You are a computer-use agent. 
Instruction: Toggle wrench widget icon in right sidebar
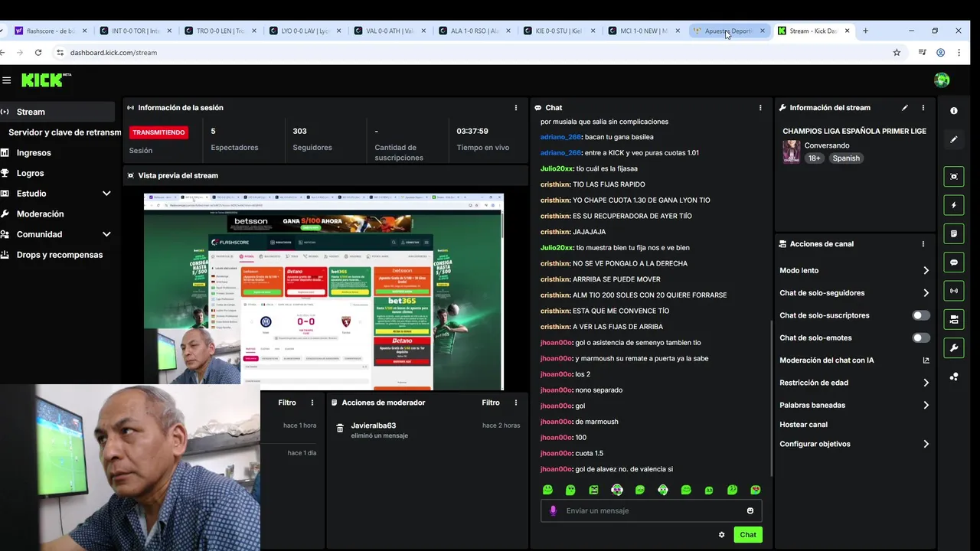(954, 348)
